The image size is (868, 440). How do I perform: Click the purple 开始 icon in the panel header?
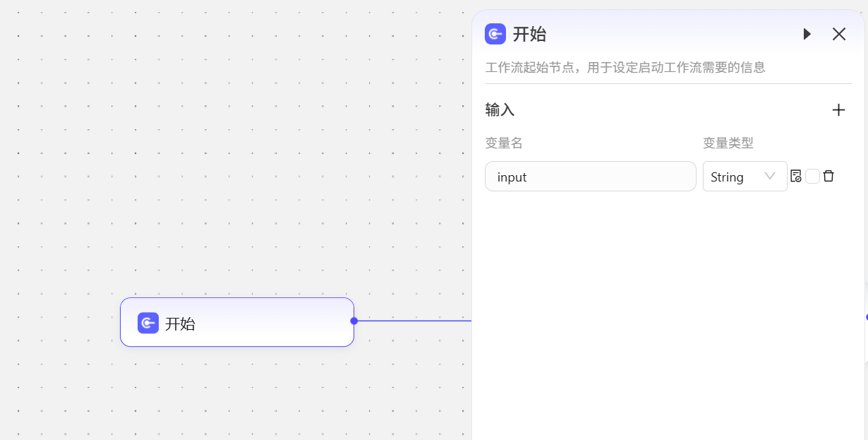pos(495,33)
